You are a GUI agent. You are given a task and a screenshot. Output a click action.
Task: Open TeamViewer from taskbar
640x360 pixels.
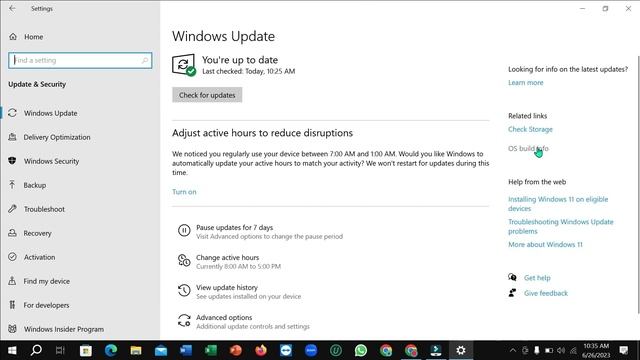286,350
